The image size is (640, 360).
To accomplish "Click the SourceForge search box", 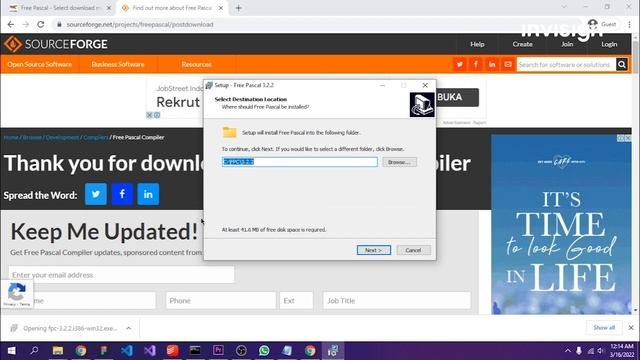I will coord(567,64).
